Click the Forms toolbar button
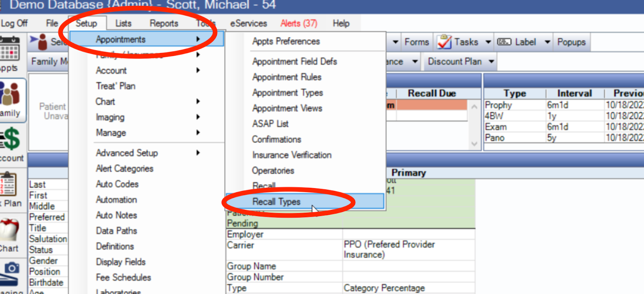The height and width of the screenshot is (294, 644). 417,42
